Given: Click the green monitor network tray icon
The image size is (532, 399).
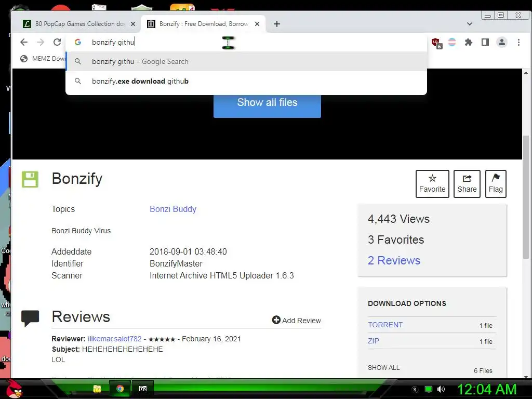Looking at the screenshot, I should click(429, 389).
